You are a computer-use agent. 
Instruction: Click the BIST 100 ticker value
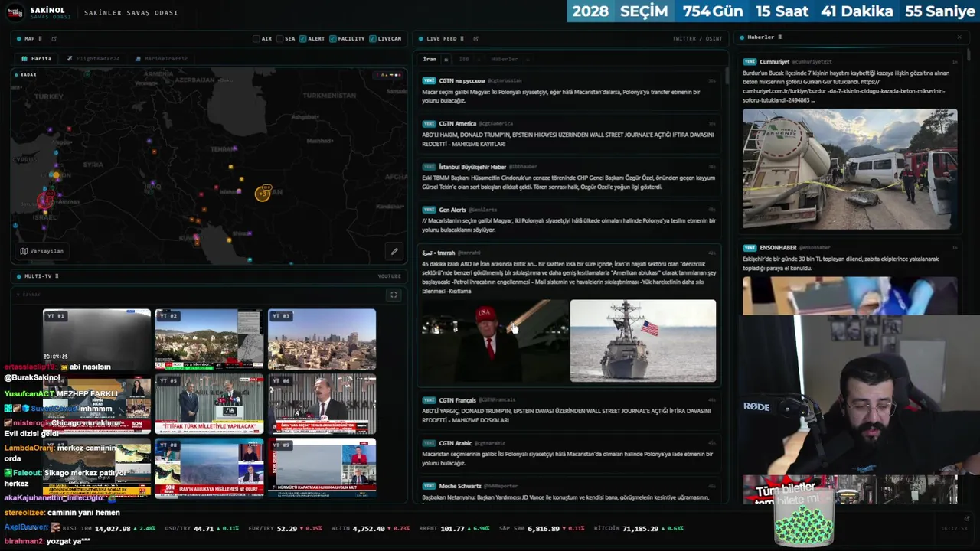point(113,528)
